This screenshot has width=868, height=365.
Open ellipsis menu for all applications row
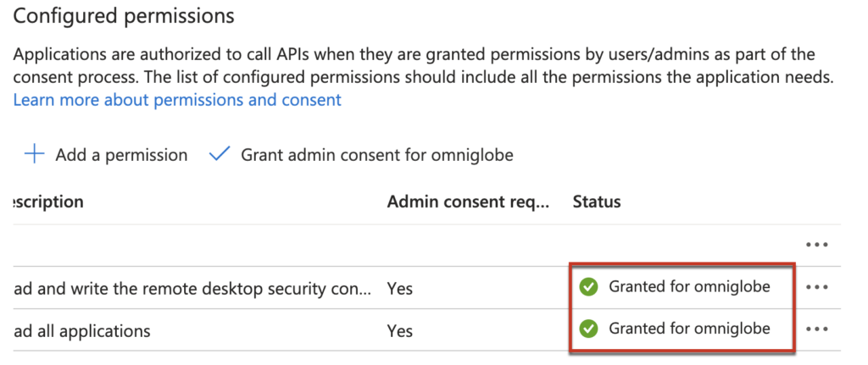816,329
